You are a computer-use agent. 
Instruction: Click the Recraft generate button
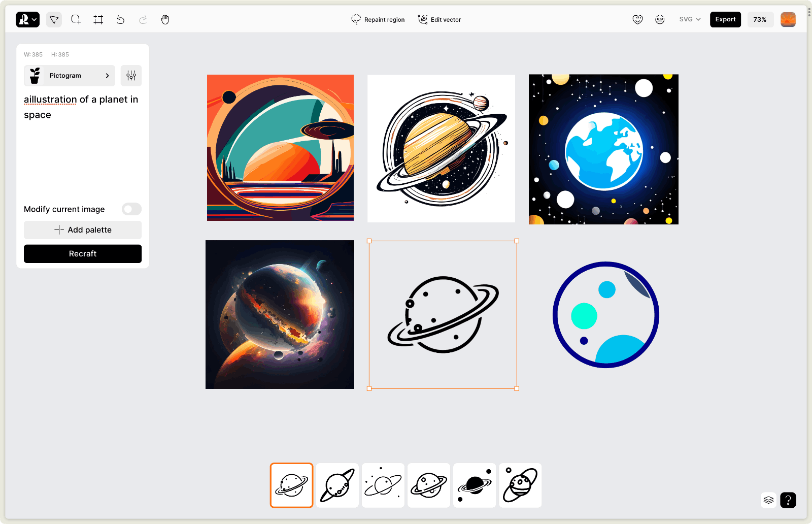[83, 254]
